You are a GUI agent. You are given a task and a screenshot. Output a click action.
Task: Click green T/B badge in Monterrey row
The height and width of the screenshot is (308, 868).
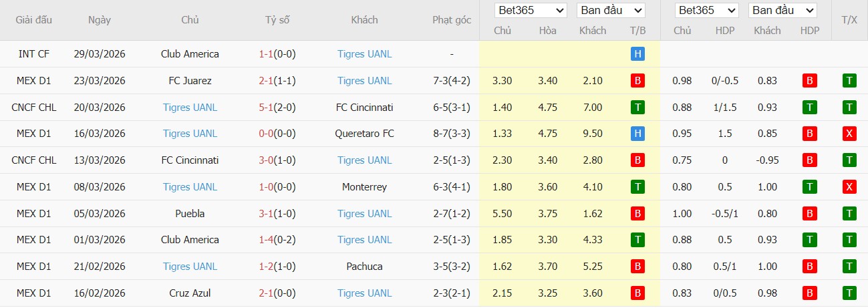(637, 187)
